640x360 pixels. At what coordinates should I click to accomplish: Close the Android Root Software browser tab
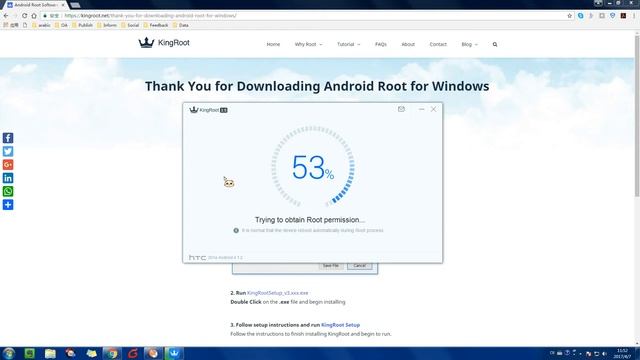pyautogui.click(x=62, y=5)
